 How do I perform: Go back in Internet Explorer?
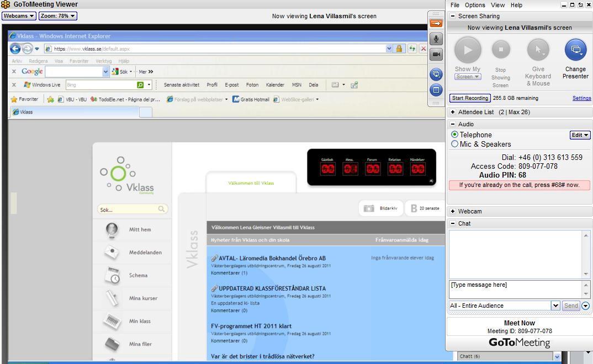tap(15, 49)
